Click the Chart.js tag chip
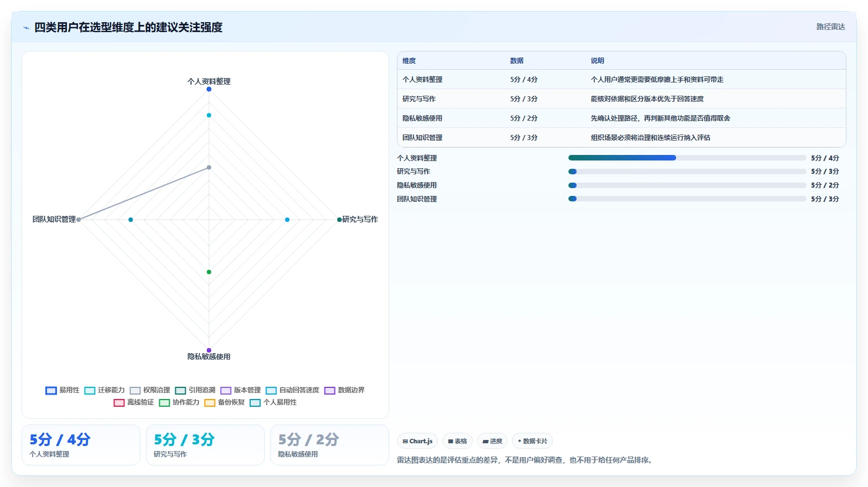Image resolution: width=868 pixels, height=487 pixels. coord(417,441)
